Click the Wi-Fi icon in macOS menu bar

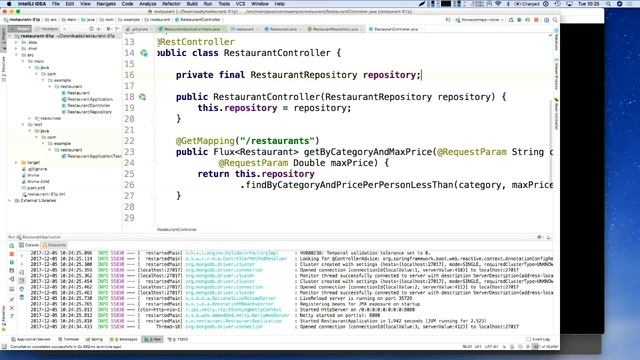click(498, 4)
